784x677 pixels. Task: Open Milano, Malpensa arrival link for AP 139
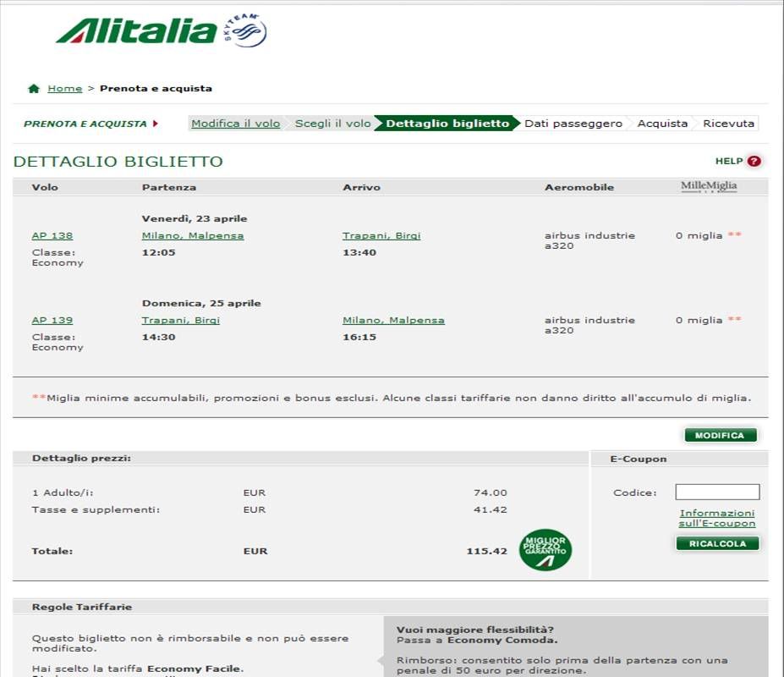(393, 320)
